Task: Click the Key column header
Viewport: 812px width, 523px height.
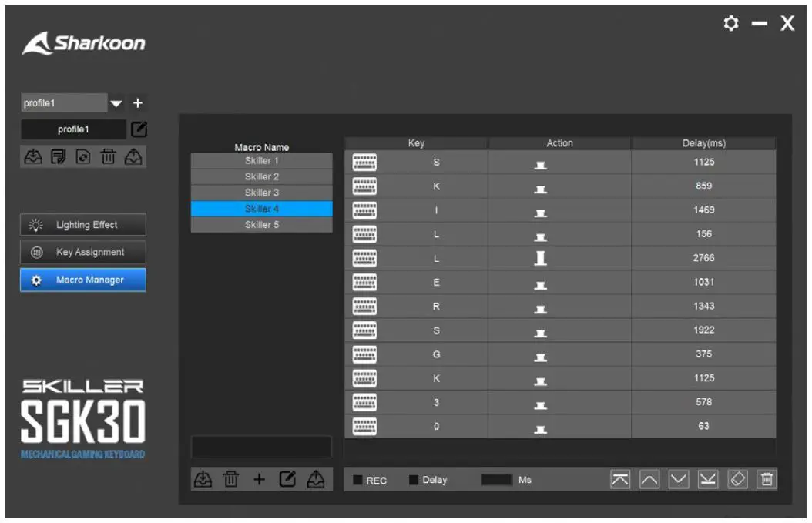Action: coord(416,143)
